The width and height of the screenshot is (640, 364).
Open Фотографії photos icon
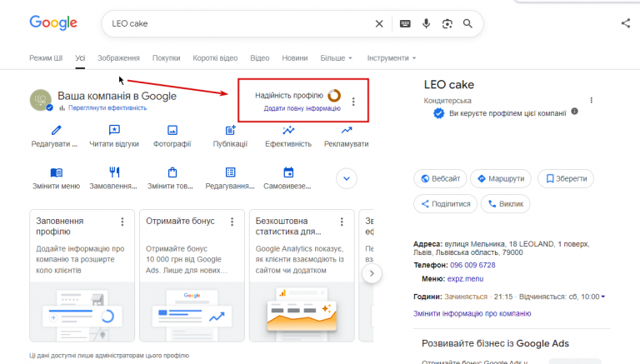tap(172, 130)
